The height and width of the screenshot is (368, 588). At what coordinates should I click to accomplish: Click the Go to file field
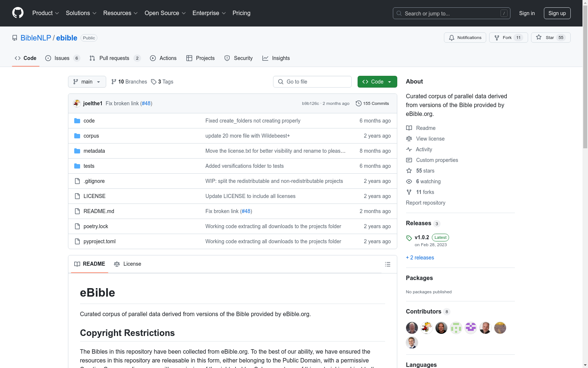pos(312,82)
